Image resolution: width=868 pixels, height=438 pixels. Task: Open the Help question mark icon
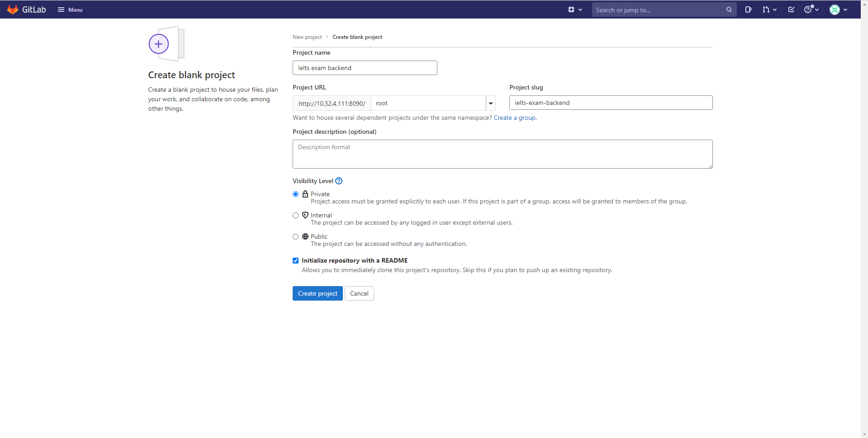(x=808, y=9)
